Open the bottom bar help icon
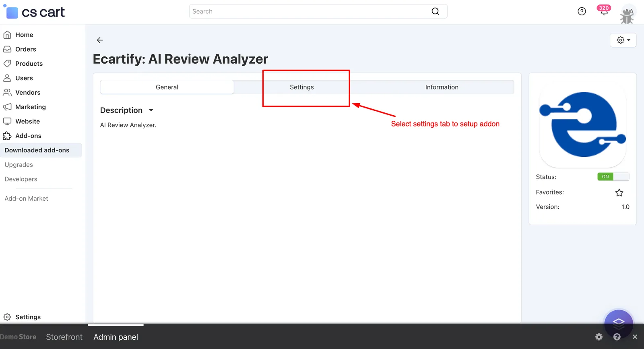Image resolution: width=644 pixels, height=349 pixels. [x=617, y=337]
